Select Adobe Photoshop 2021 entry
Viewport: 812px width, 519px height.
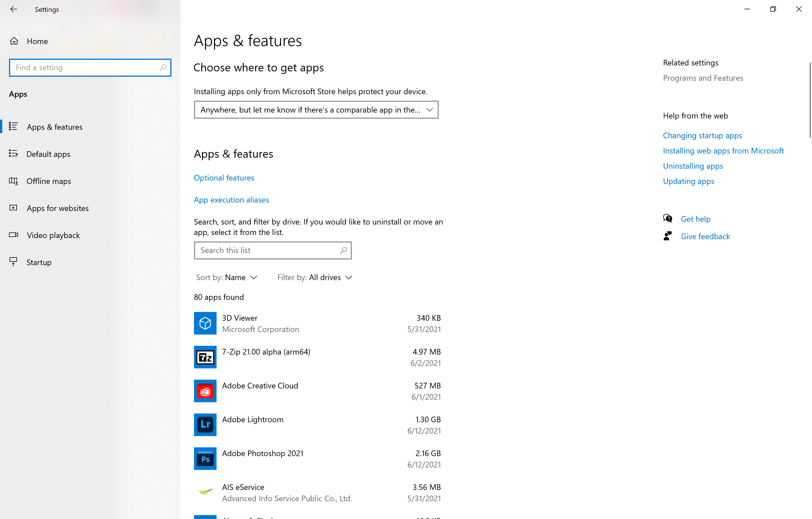(x=317, y=459)
